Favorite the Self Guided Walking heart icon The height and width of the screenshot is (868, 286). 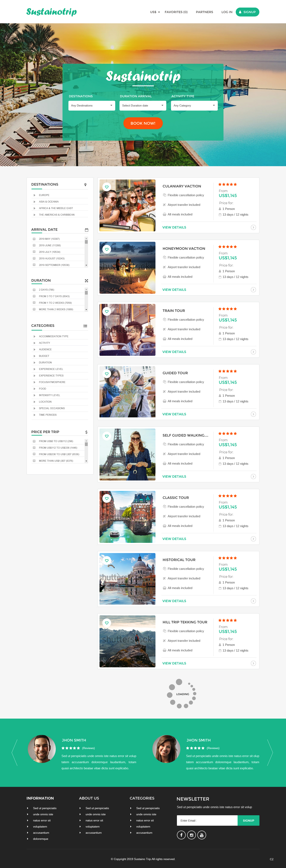pyautogui.click(x=107, y=436)
